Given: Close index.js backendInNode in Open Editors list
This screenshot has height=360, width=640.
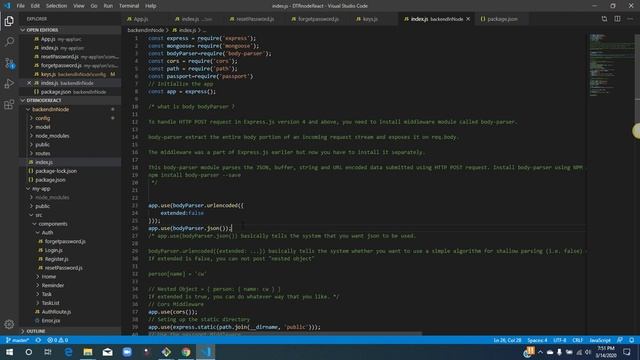Looking at the screenshot, I should point(29,83).
